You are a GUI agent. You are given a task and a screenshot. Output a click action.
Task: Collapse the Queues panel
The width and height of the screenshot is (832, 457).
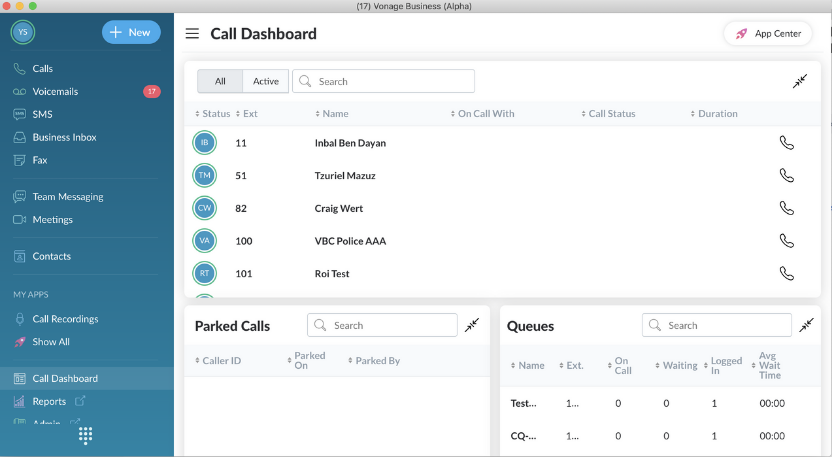(x=806, y=325)
